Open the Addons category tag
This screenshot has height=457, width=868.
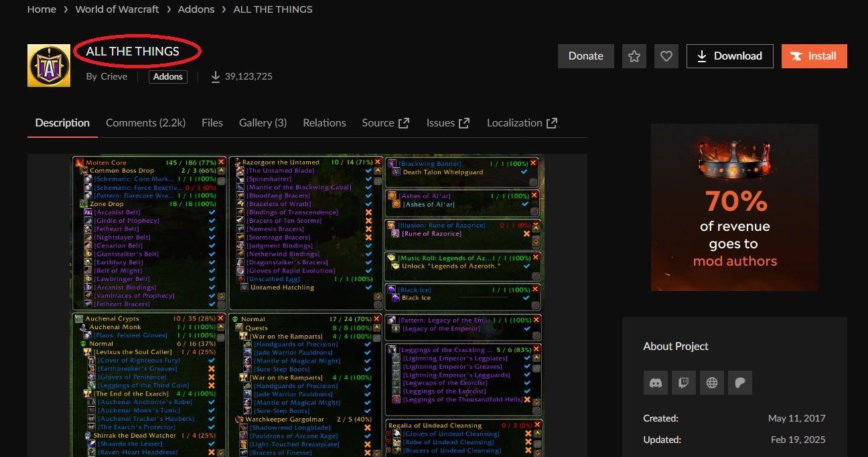click(168, 76)
